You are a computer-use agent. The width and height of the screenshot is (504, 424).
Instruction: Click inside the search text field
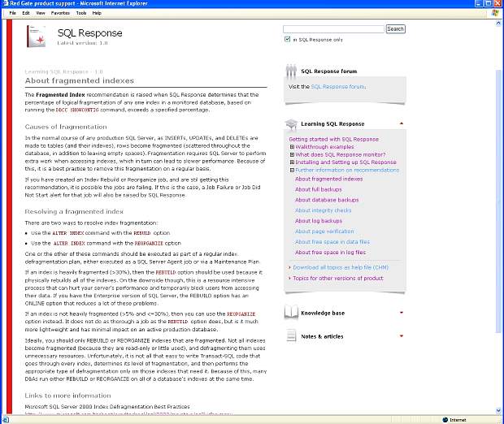pos(333,29)
